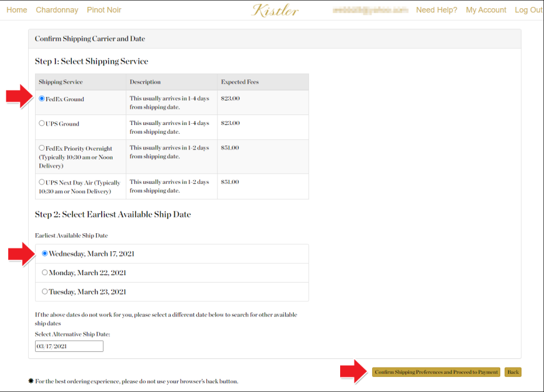Click 'Step 2: Select Earliest Available Ship Date' heading

(x=113, y=214)
